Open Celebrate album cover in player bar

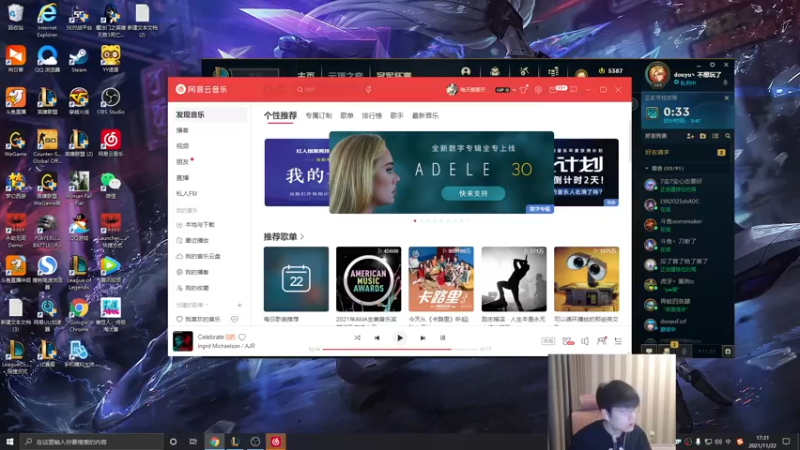[x=183, y=341]
